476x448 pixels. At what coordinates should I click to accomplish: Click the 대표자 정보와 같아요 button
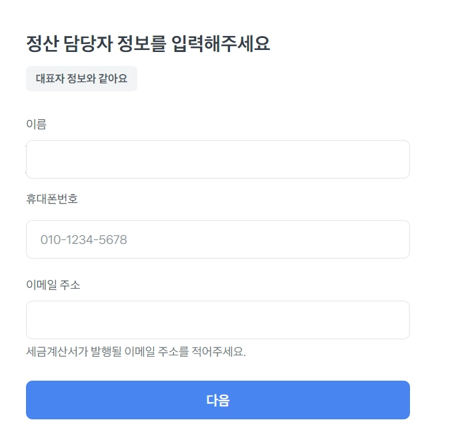(81, 79)
